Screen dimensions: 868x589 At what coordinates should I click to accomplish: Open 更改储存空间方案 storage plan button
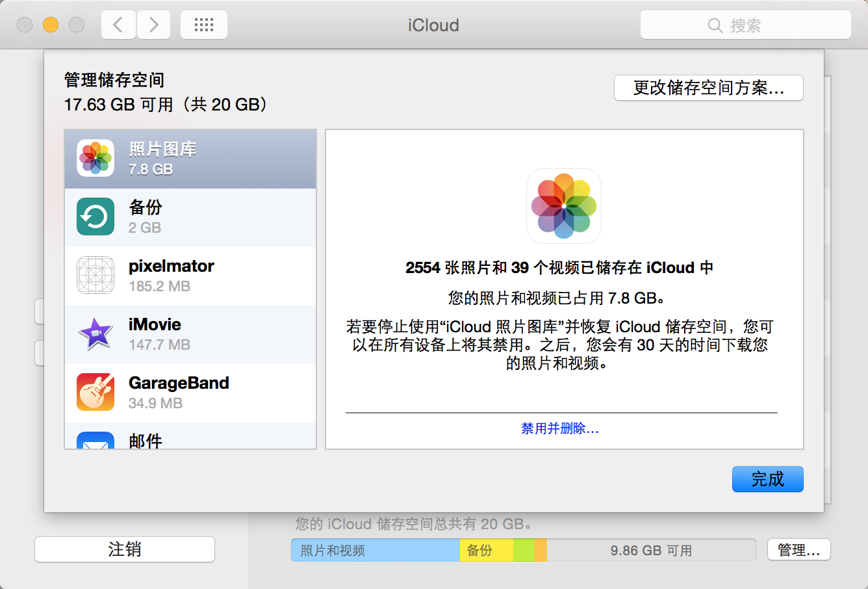pos(708,88)
